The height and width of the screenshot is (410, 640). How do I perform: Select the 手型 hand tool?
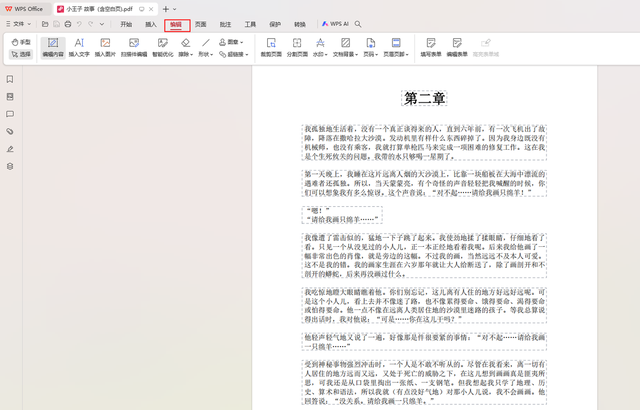[21, 42]
